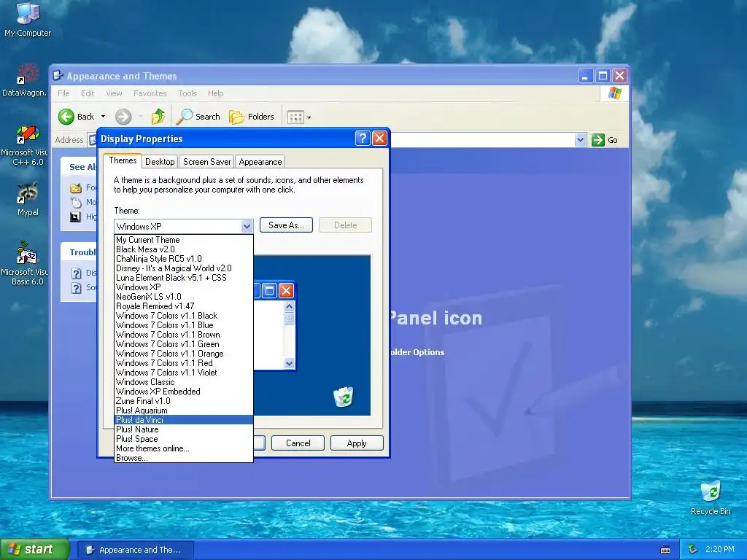The height and width of the screenshot is (560, 747).
Task: Select Royale Remixed v1.47 theme
Action: point(184,306)
